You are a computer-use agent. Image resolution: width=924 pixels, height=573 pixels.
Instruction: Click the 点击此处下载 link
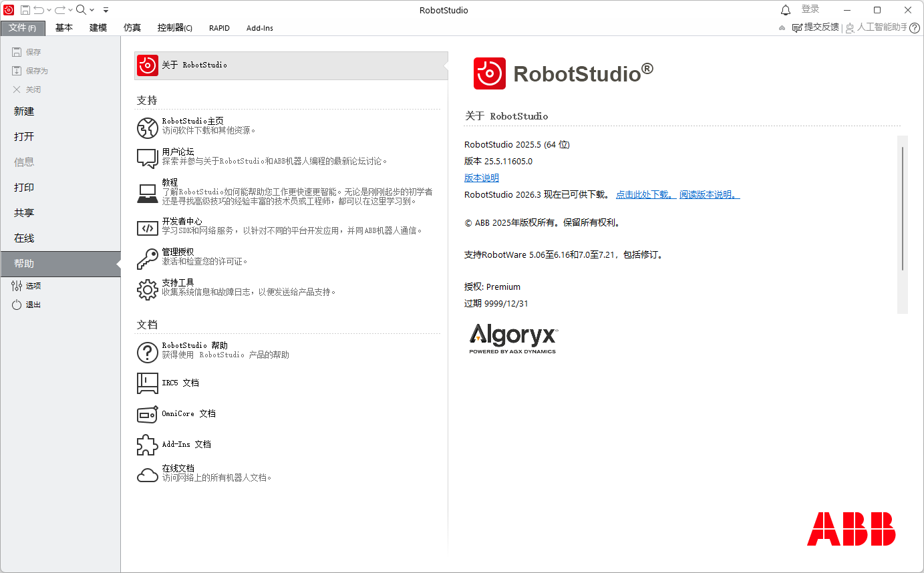click(x=646, y=194)
